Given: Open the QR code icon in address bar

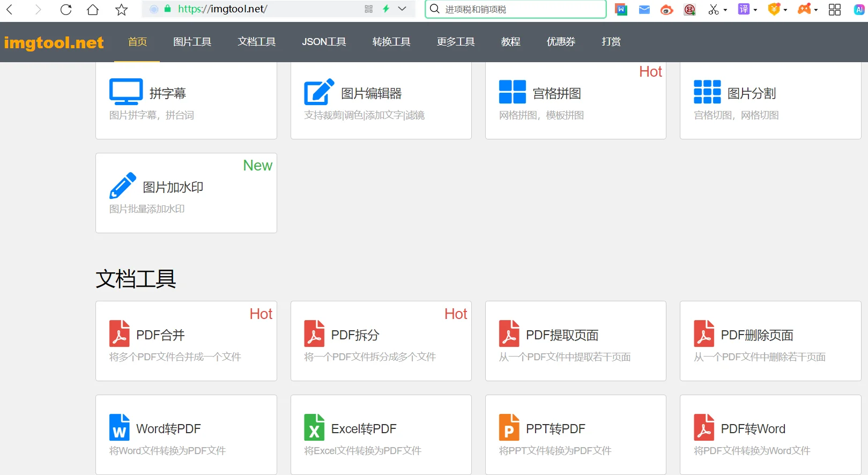Looking at the screenshot, I should coord(368,9).
